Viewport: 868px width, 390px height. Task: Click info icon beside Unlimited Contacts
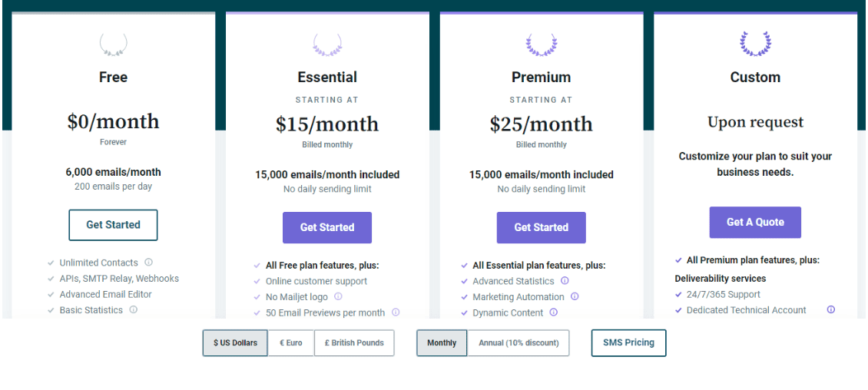[148, 263]
